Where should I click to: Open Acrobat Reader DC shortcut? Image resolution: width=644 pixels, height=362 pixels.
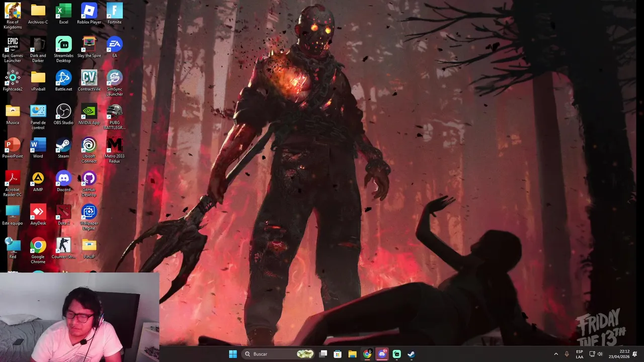[x=13, y=184]
